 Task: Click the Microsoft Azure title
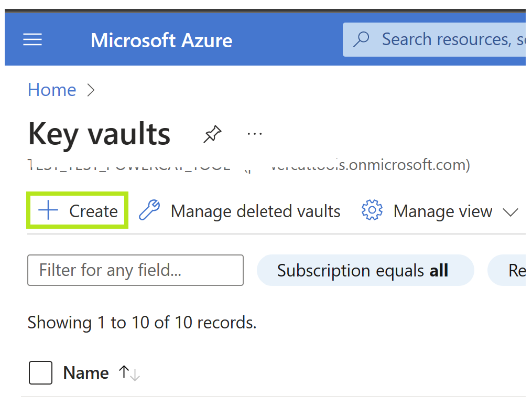click(x=161, y=40)
